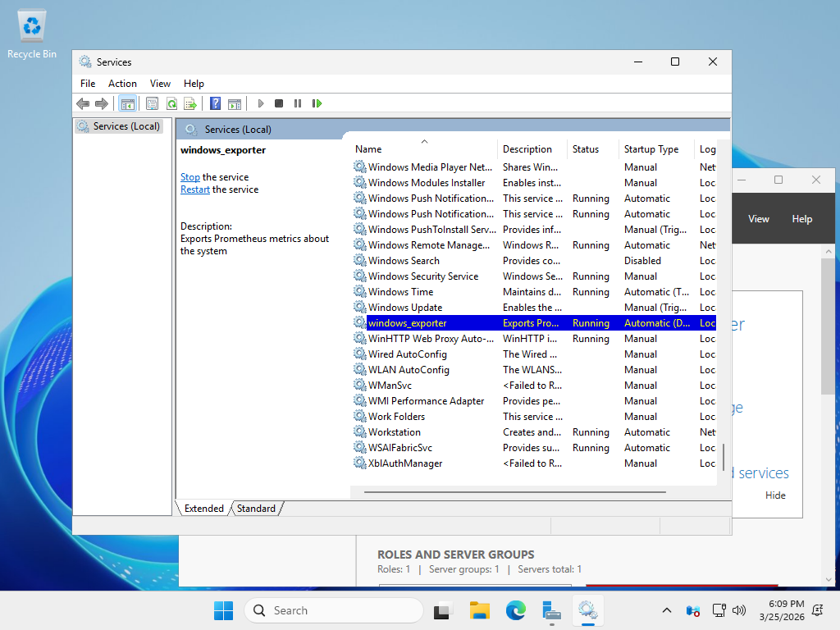Open View menu in background Server Manager
Screen dimensions: 840x630
[x=759, y=219]
